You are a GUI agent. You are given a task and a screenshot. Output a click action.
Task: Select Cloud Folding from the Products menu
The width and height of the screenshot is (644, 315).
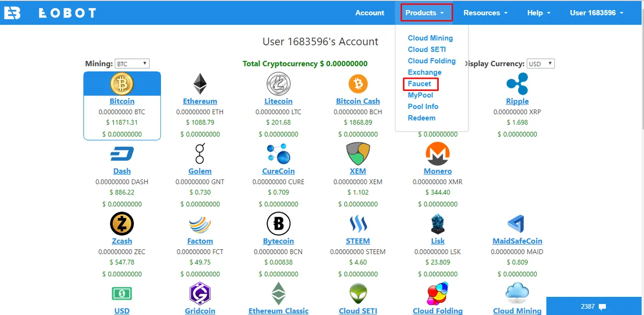pyautogui.click(x=432, y=61)
